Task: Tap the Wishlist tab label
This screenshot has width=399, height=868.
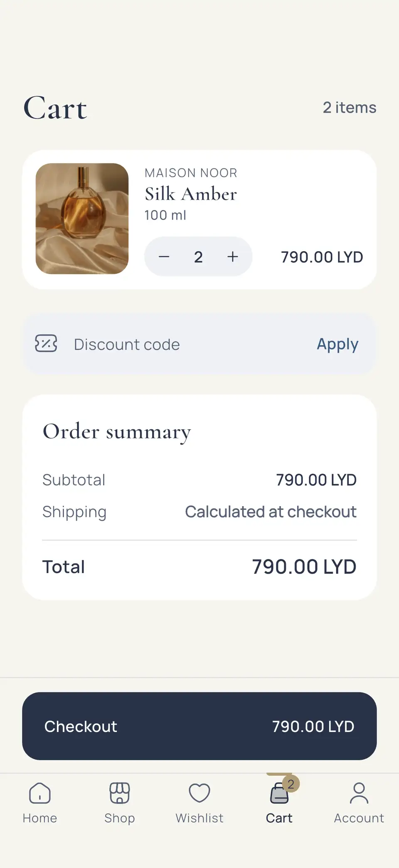Action: [199, 818]
